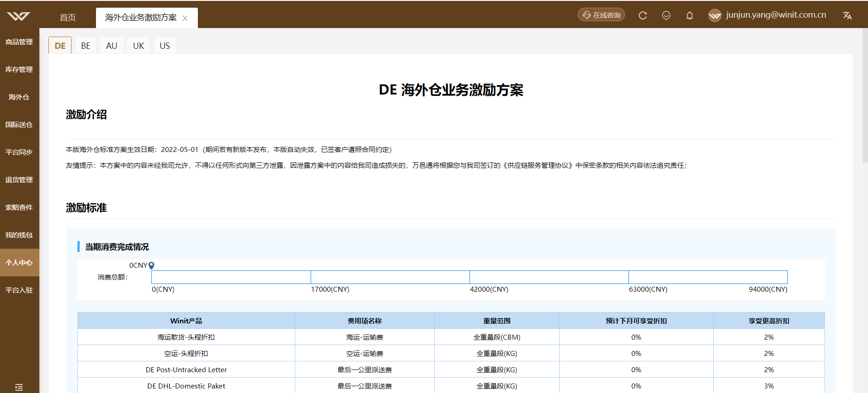This screenshot has height=393, width=868.
Task: Click the 预计下月可享受折扣 column header
Action: tap(636, 321)
